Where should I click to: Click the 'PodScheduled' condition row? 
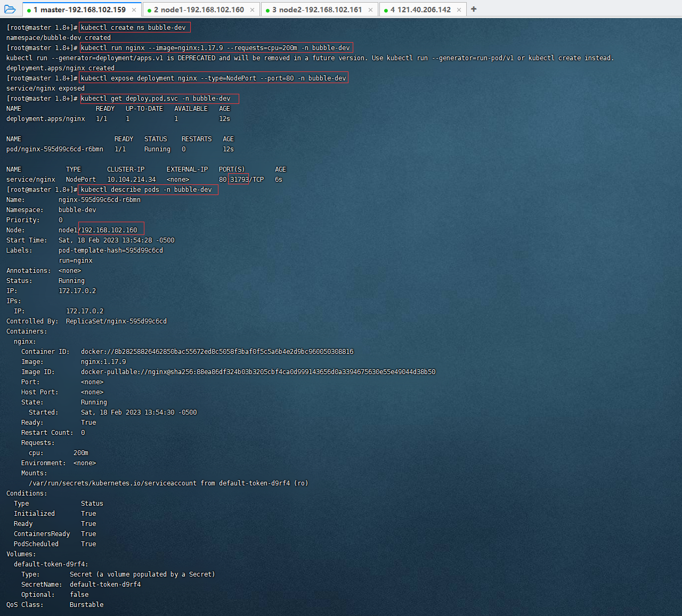pos(55,544)
